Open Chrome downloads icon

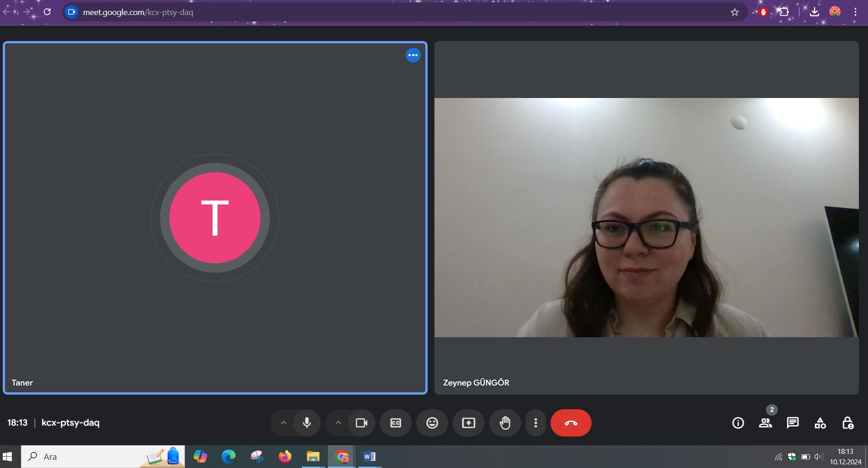click(815, 12)
